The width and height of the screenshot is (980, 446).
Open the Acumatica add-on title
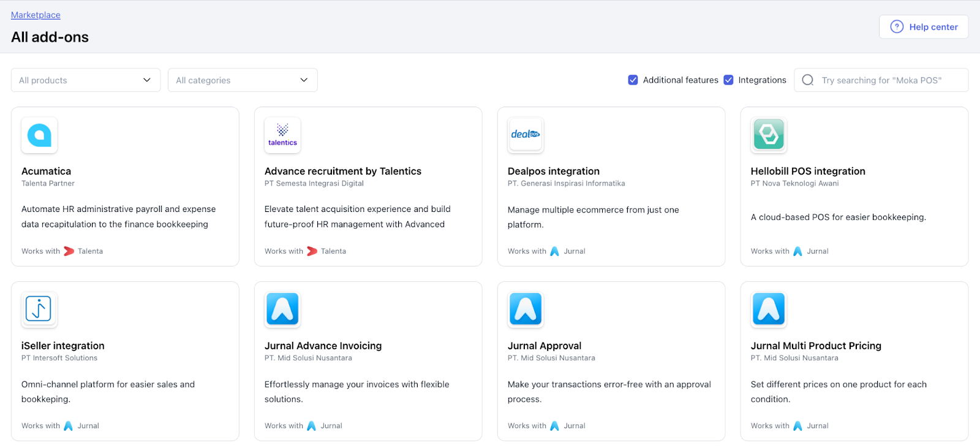[47, 172]
